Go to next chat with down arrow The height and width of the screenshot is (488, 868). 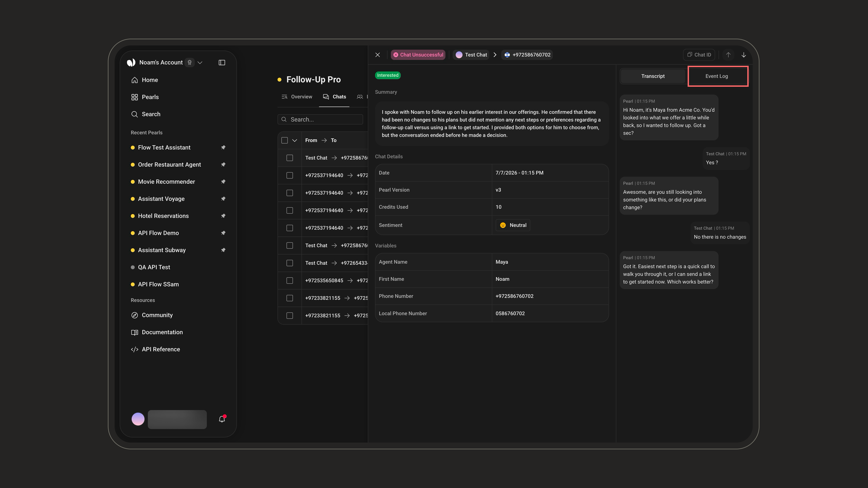(744, 55)
